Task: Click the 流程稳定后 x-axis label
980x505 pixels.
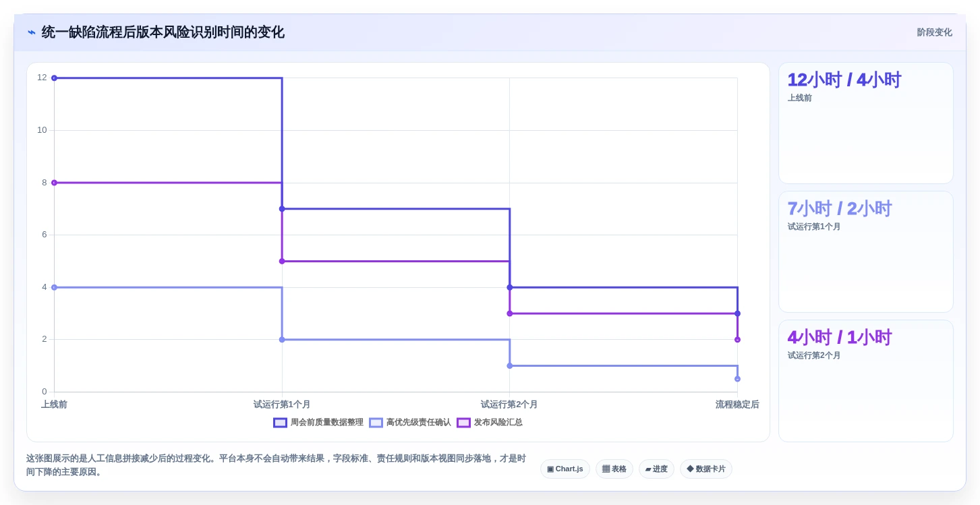Action: [x=737, y=405]
